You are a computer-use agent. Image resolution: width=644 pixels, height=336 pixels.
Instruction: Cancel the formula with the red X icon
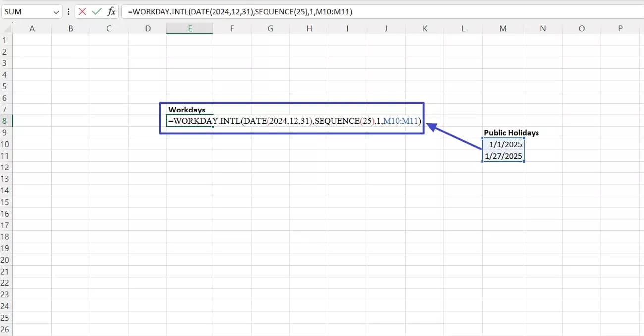[x=82, y=11]
